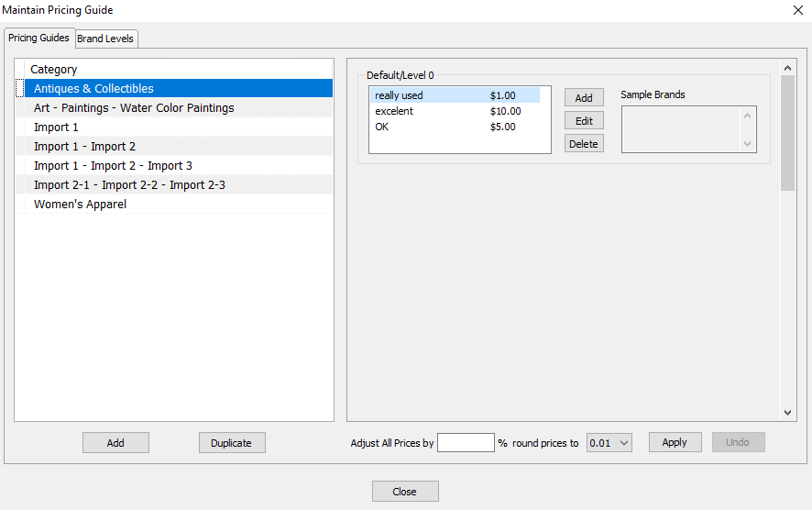Select the Women's Apparel category
The height and width of the screenshot is (510, 812).
(179, 205)
